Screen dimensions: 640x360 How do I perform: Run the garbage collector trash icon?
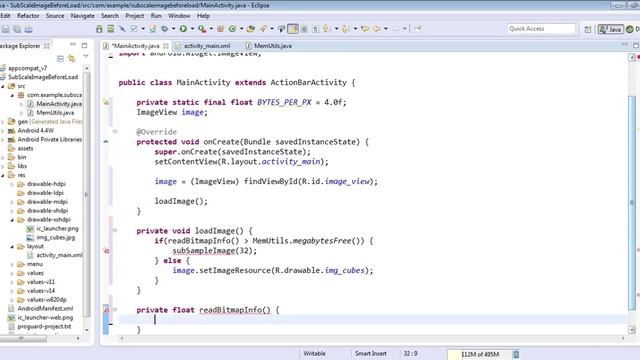click(516, 354)
